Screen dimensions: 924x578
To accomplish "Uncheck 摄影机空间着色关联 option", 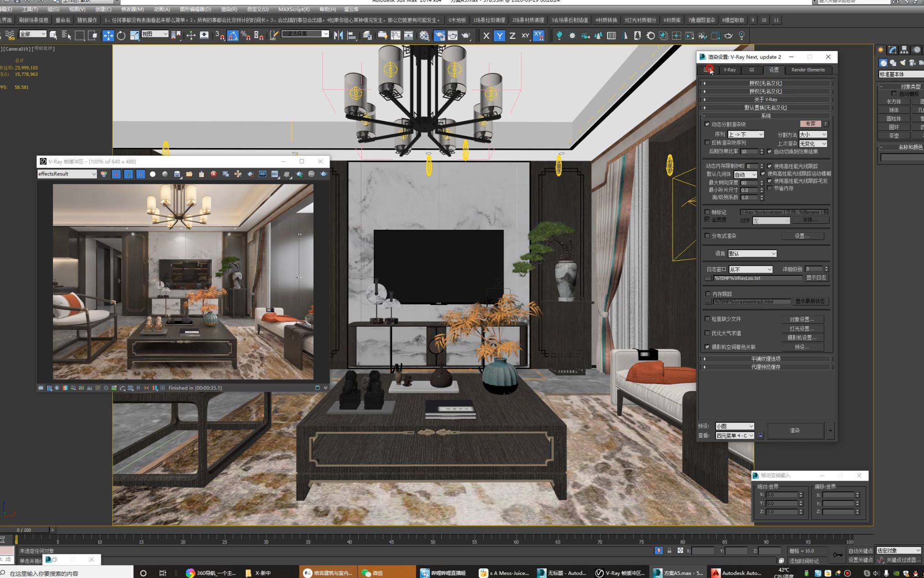I will (707, 347).
